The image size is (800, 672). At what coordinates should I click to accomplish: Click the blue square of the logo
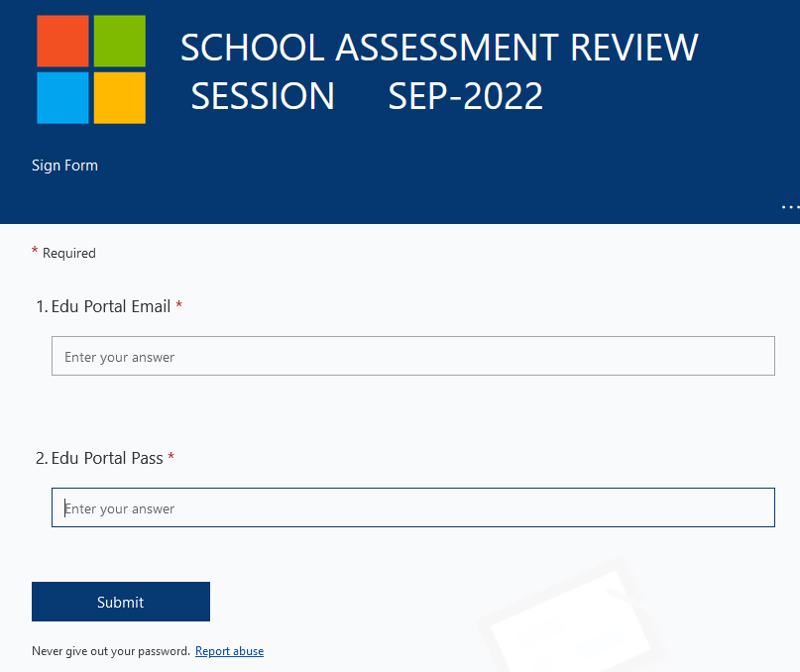[62, 97]
